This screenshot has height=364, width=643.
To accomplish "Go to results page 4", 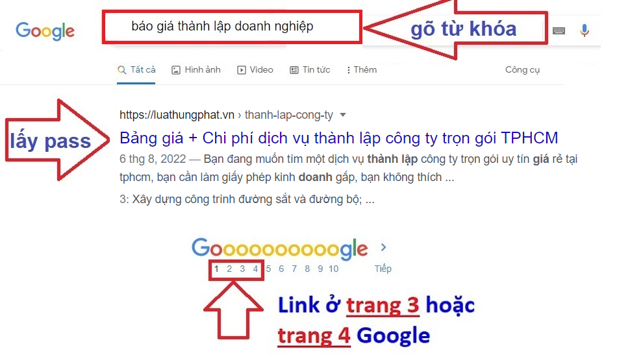I will coord(255,269).
